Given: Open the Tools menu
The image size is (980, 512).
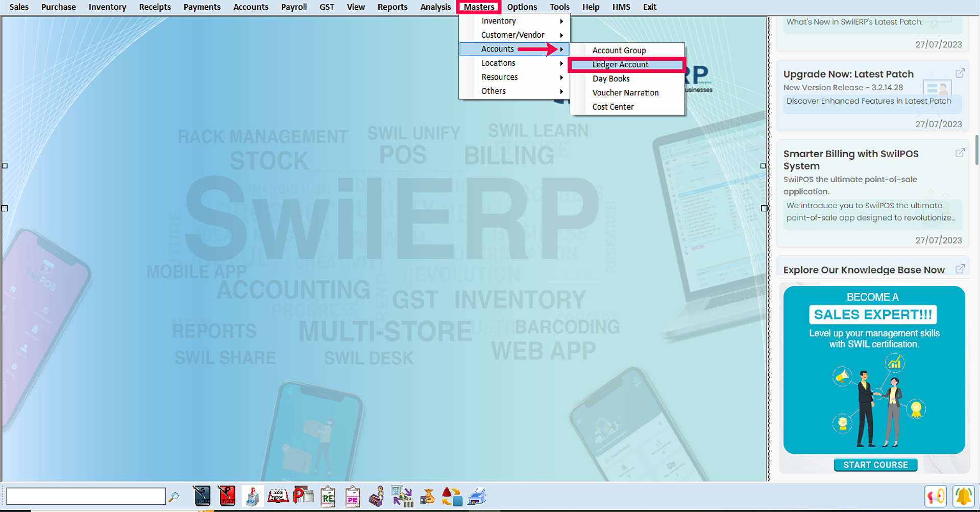Looking at the screenshot, I should tap(559, 7).
